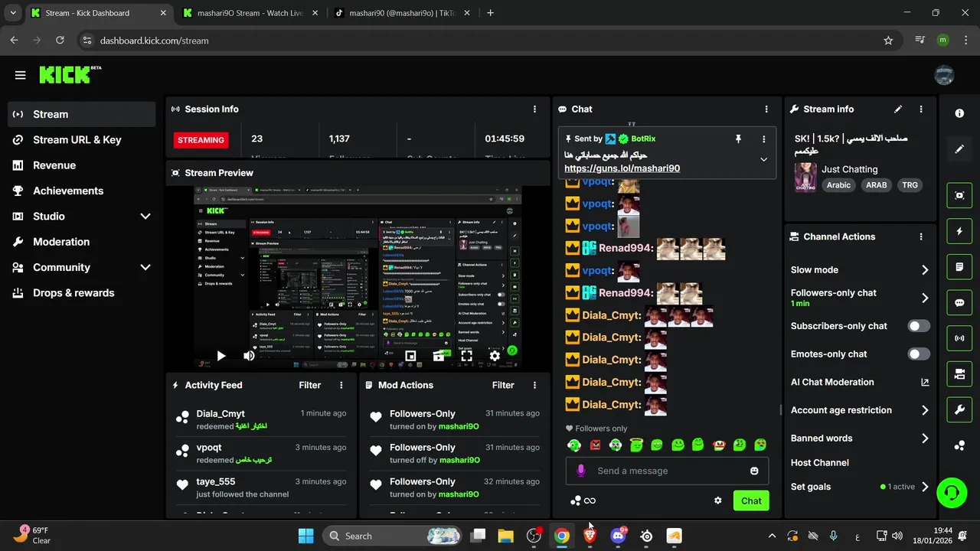Expand the Studio submenu chevron

[145, 217]
